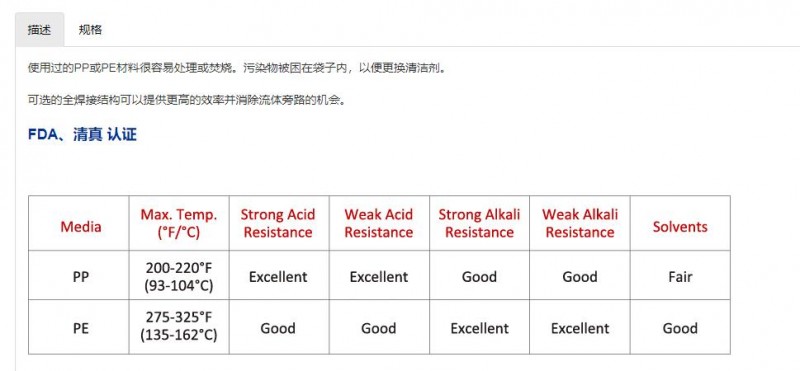Click PE's Good solvents rating cell
The height and width of the screenshot is (371, 800).
click(x=680, y=327)
